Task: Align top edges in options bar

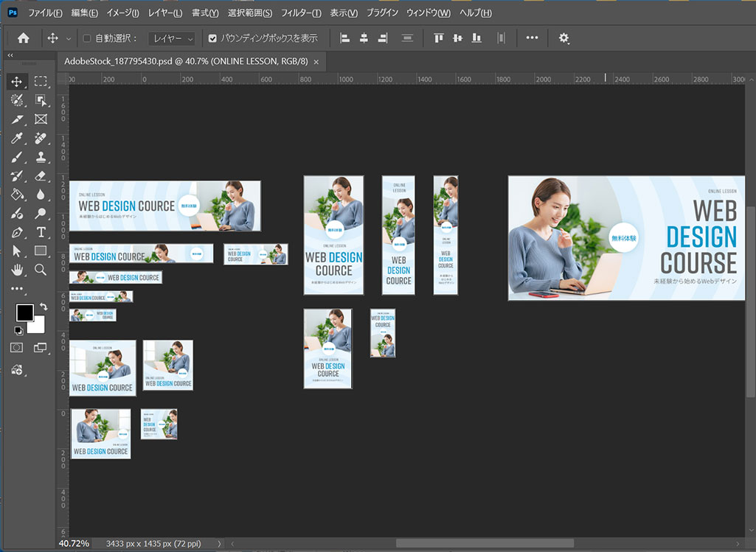Action: [438, 38]
